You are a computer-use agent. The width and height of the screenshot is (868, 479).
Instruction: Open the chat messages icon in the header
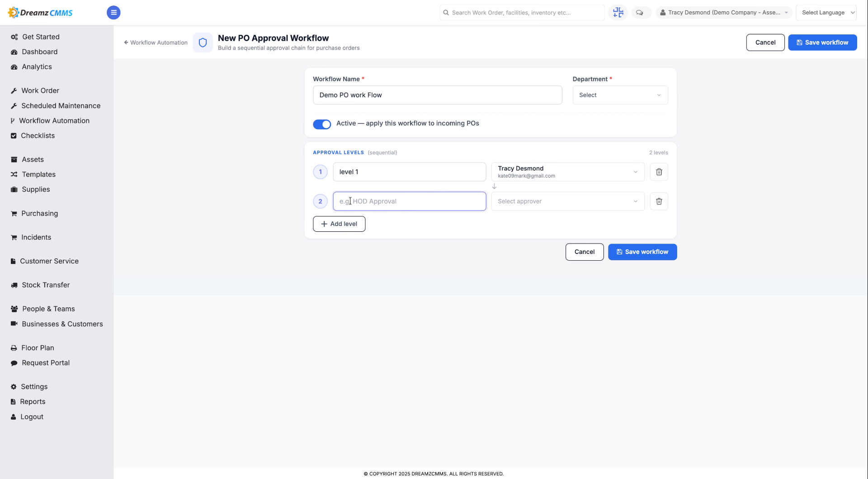(640, 13)
